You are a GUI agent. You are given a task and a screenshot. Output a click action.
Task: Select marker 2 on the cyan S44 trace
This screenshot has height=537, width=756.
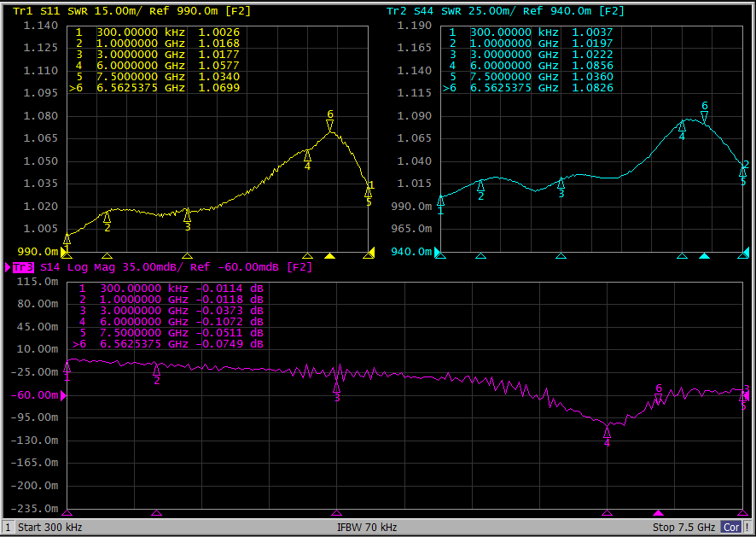tap(480, 185)
